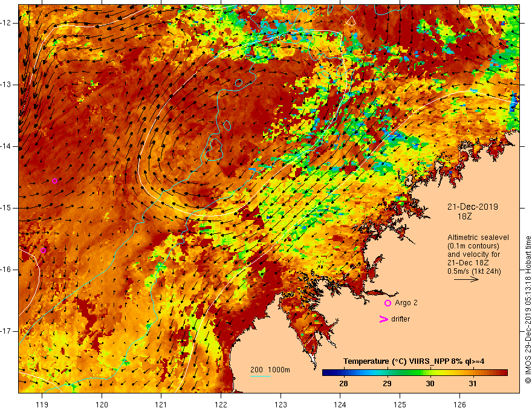Click the '(0.1m contours)' legend text

[473, 246]
